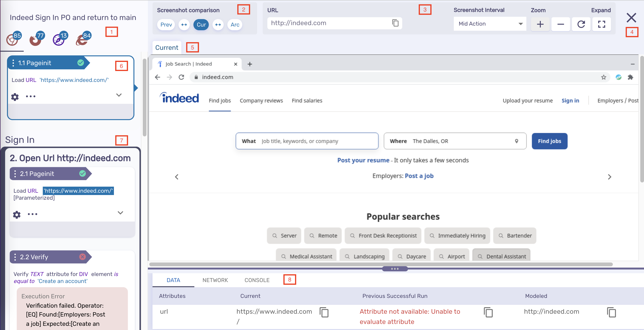Toggle the Arc screenshot comparison
The image size is (644, 330).
tap(235, 24)
